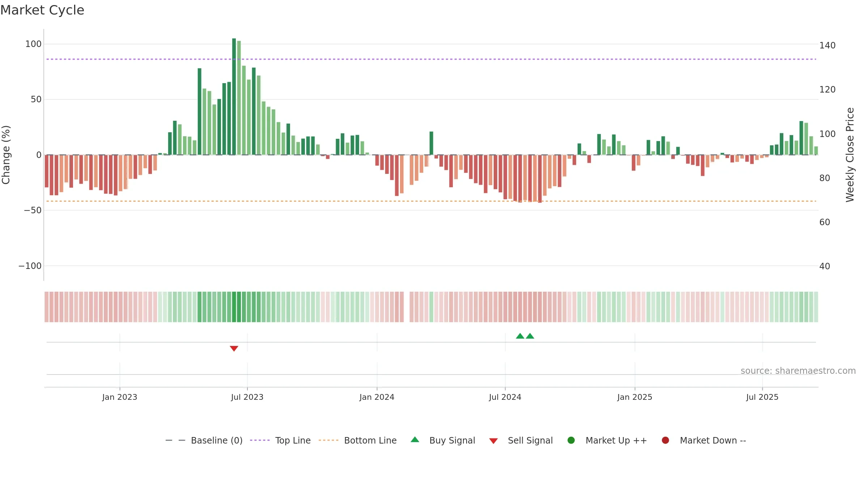The height and width of the screenshot is (488, 868).
Task: Click the source: sharemaestro.com text
Action: tap(798, 371)
